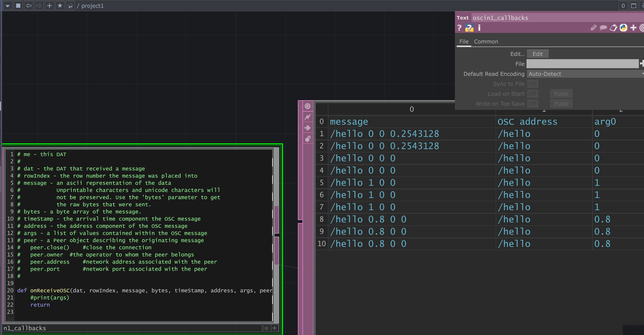Toggle viewer active circle icon on DAT
644x335 pixels.
(x=308, y=106)
